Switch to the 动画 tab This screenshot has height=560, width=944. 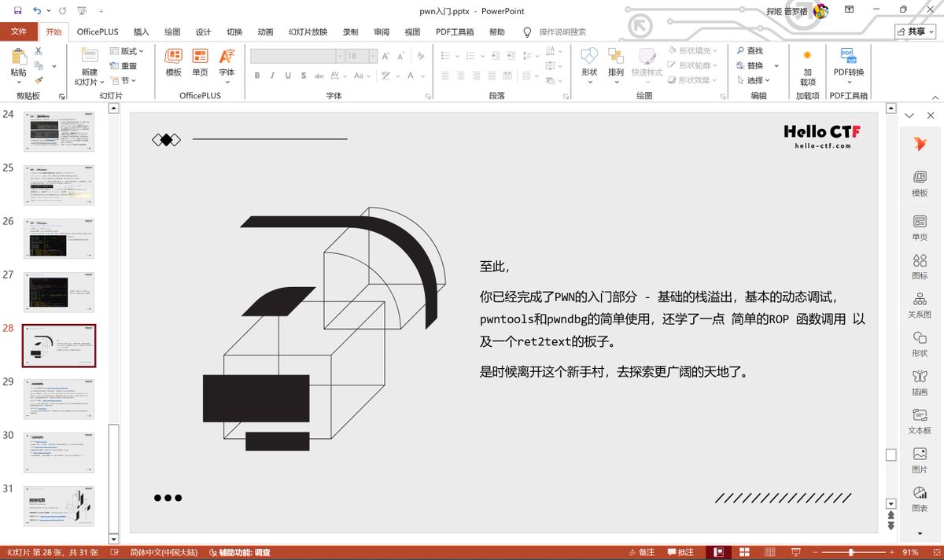point(265,32)
